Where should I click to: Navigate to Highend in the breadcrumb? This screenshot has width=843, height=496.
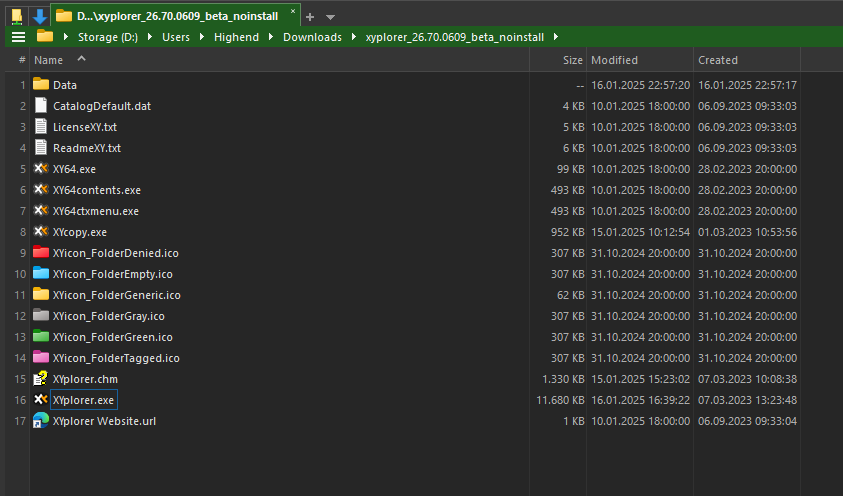[236, 37]
